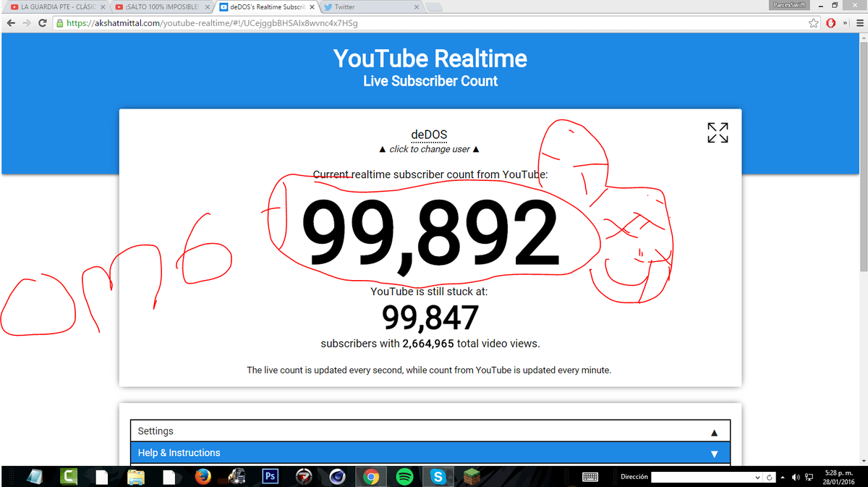Image resolution: width=868 pixels, height=487 pixels.
Task: Click the 'click to change user' text
Action: 430,149
